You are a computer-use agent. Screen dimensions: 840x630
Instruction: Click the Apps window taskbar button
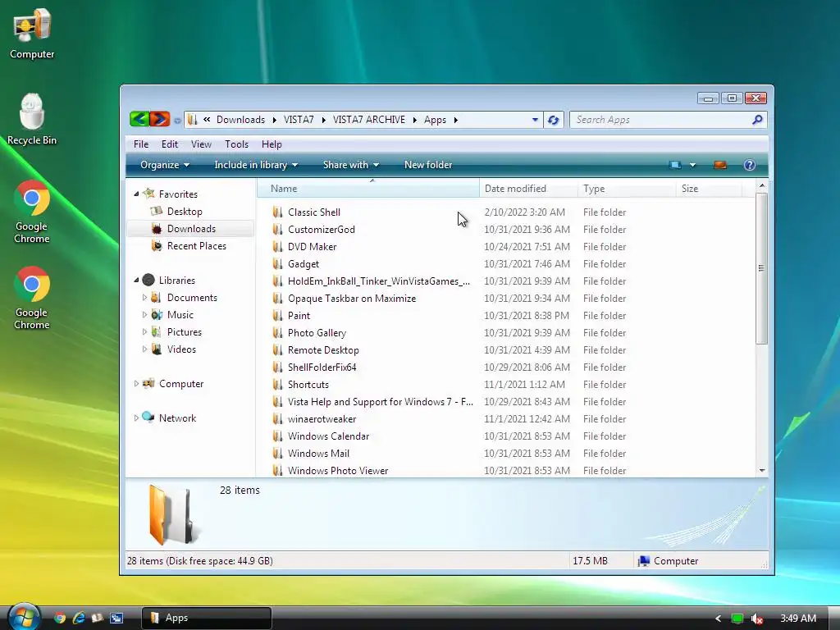coord(207,618)
